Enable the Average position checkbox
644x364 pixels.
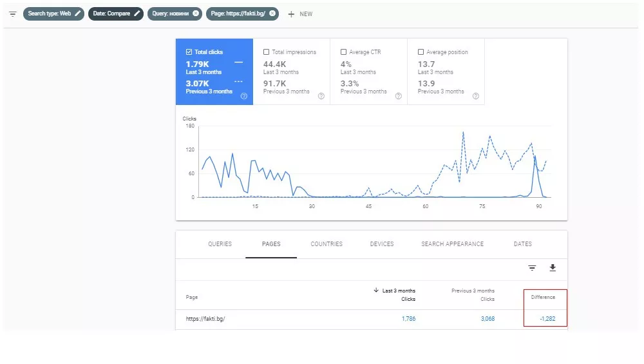click(x=421, y=52)
